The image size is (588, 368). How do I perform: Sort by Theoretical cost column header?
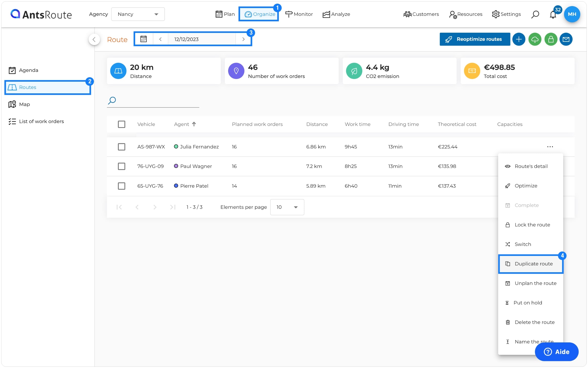pyautogui.click(x=457, y=124)
